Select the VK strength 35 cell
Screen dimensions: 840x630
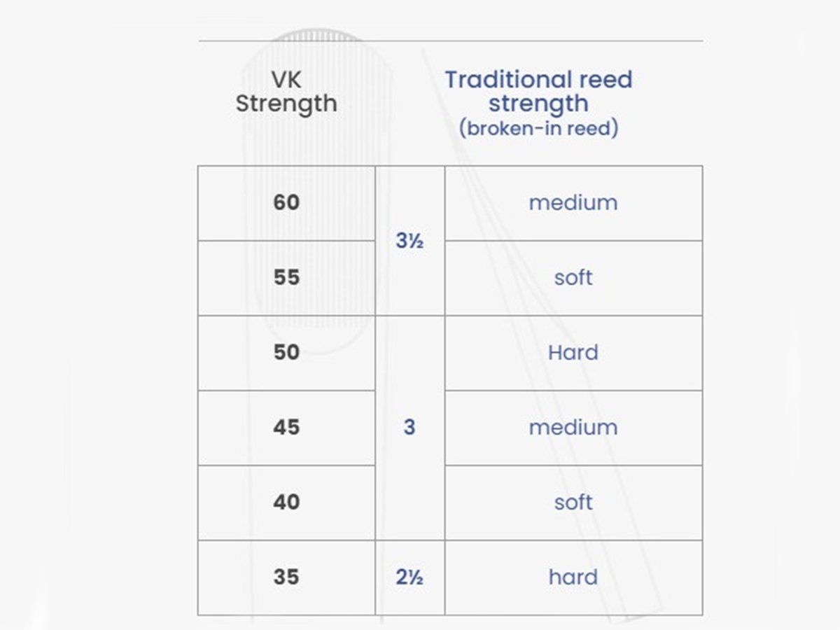click(286, 577)
